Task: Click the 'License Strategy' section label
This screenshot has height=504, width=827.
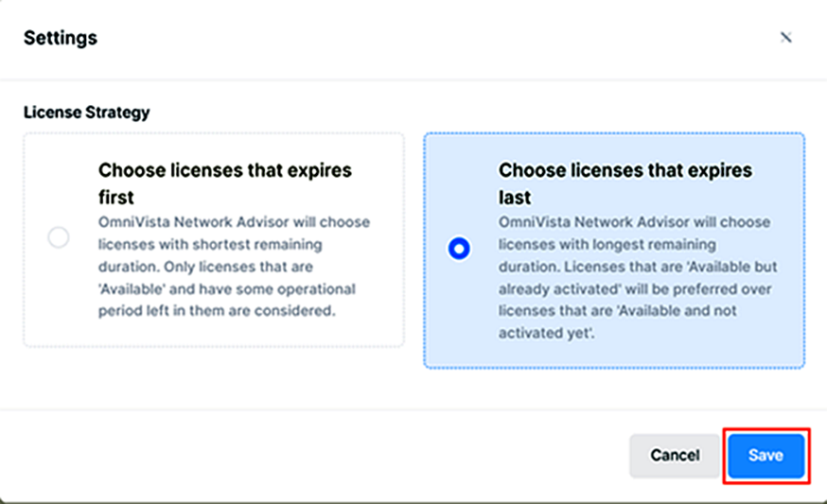Action: click(x=86, y=112)
